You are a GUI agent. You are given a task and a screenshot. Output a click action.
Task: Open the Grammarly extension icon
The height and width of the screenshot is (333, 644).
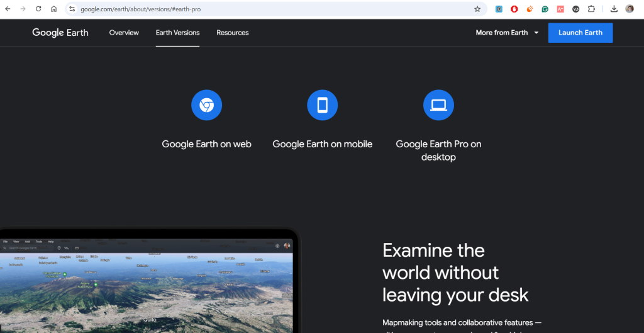[545, 9]
